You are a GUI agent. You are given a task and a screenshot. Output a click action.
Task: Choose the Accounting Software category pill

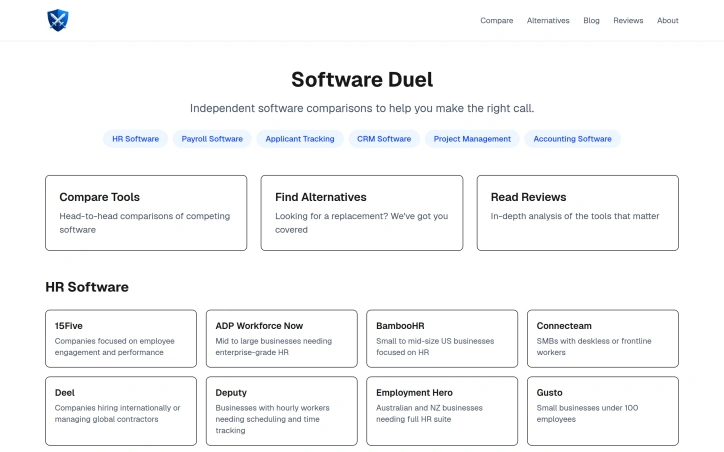pyautogui.click(x=572, y=139)
